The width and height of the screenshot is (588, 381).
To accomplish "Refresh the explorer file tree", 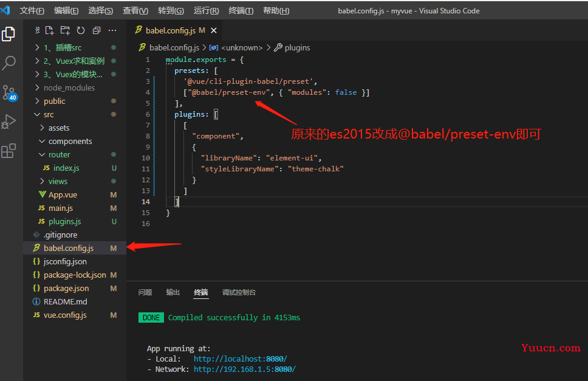I will [x=81, y=30].
